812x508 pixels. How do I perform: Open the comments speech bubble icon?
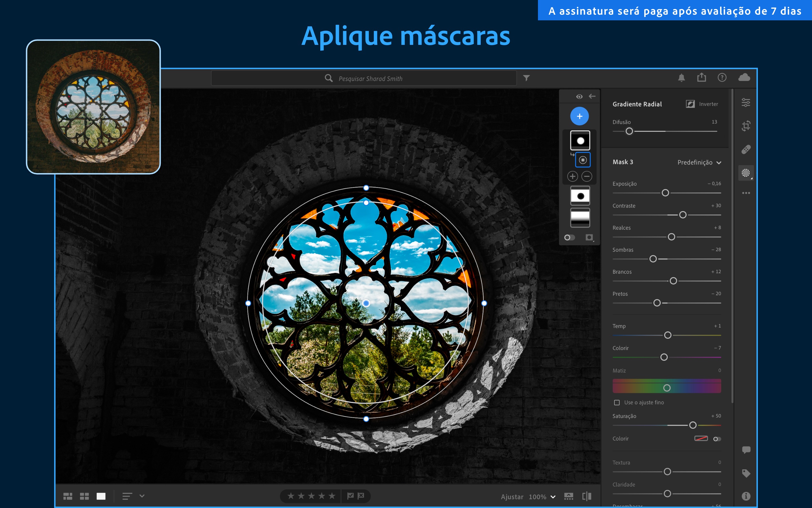[x=746, y=450]
